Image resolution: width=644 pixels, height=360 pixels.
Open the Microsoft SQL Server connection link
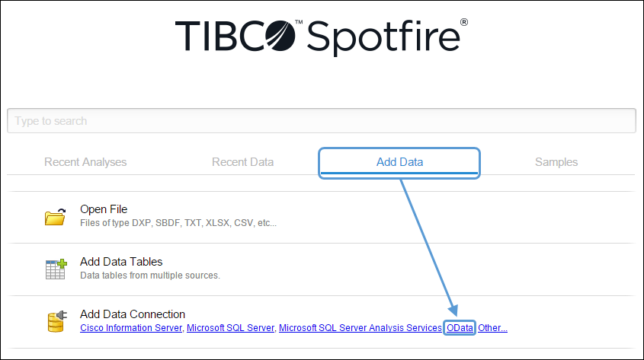click(x=230, y=328)
